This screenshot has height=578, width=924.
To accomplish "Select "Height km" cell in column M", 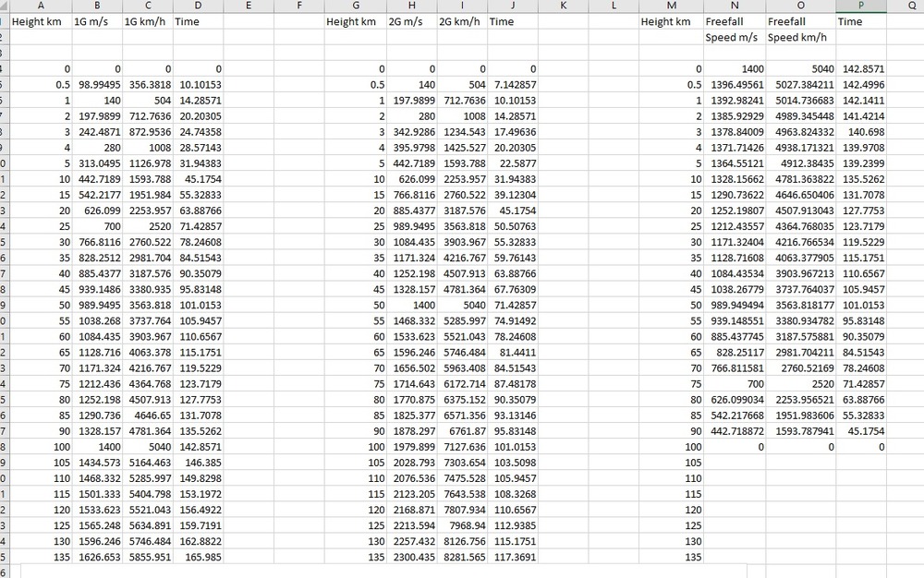I will [667, 21].
